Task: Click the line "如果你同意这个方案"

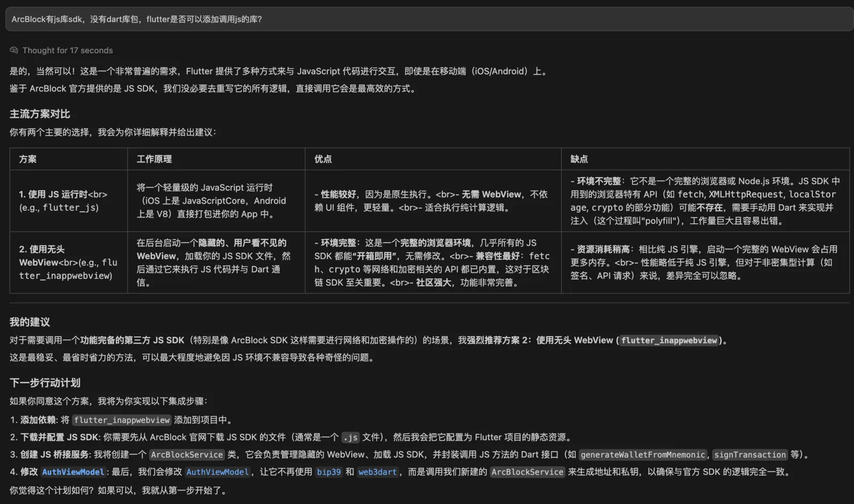Action: [108, 401]
